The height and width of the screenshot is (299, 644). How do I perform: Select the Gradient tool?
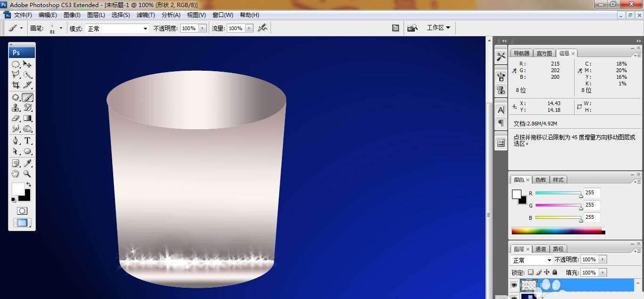(28, 118)
